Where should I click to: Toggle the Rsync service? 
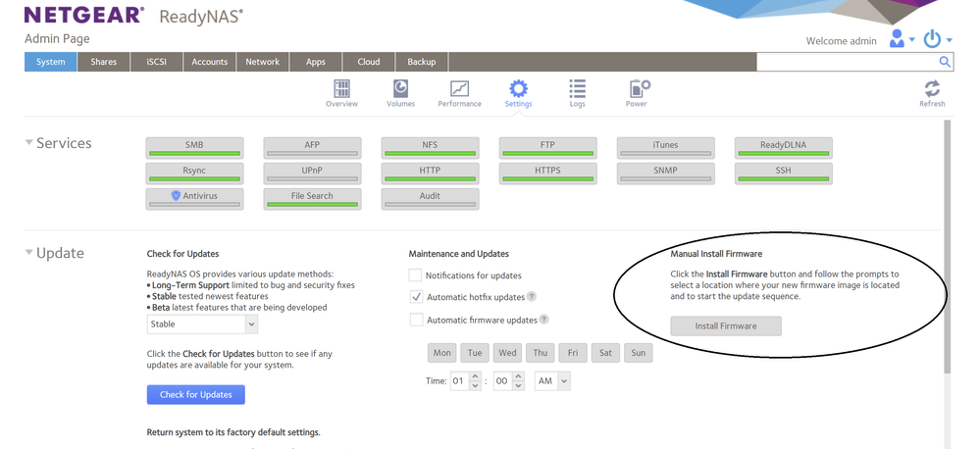194,174
